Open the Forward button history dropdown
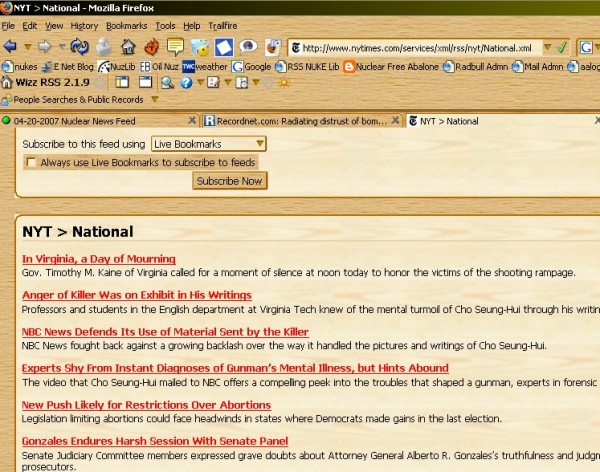The width and height of the screenshot is (600, 472). (62, 47)
